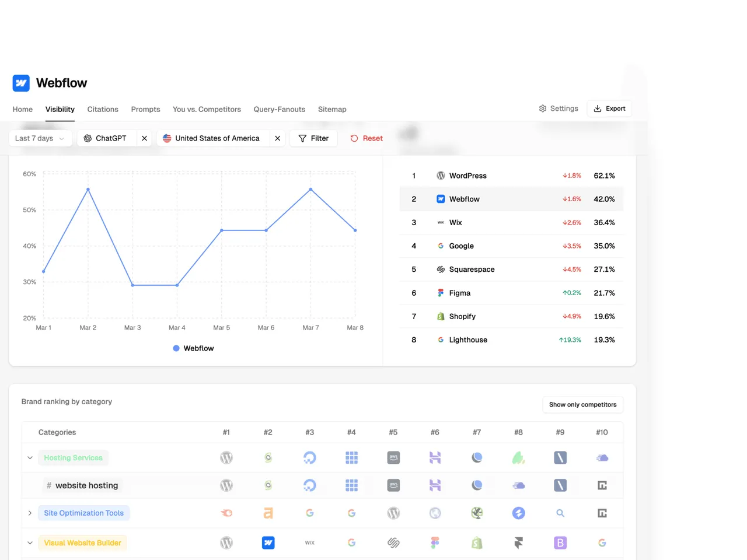Click the Wix row in ranking list
This screenshot has height=560, width=747.
tap(511, 222)
